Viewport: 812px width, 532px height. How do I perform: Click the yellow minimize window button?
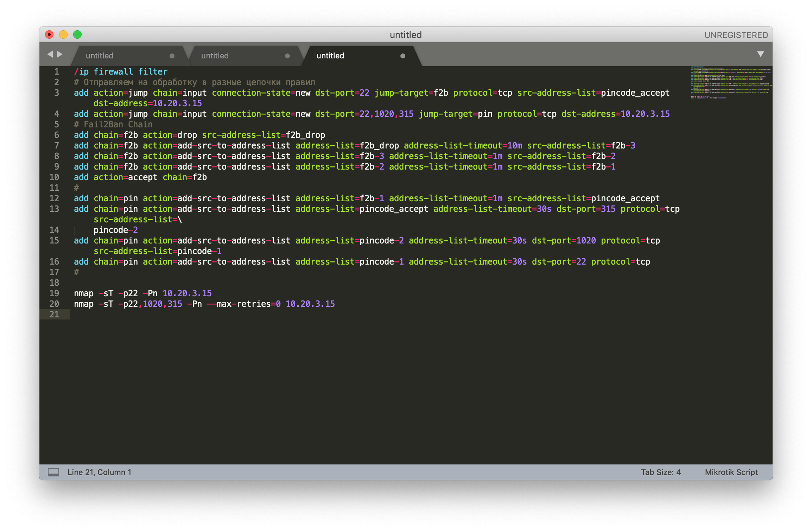63,34
